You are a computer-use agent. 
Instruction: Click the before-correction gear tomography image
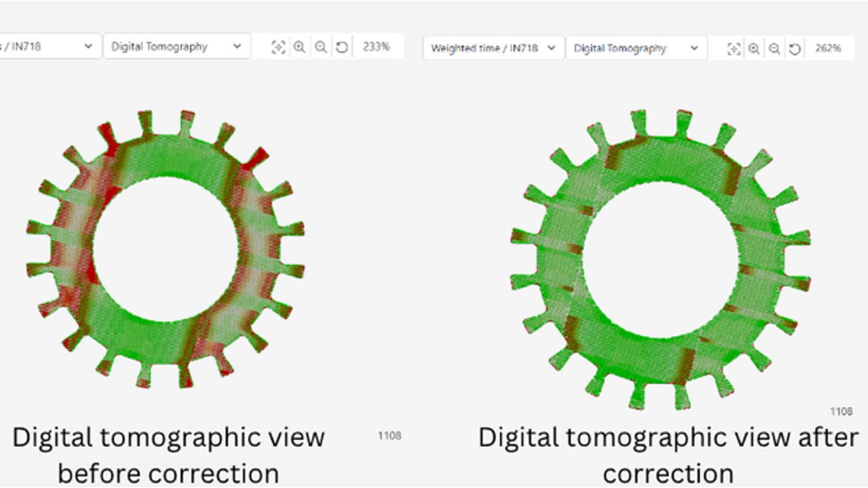point(165,249)
